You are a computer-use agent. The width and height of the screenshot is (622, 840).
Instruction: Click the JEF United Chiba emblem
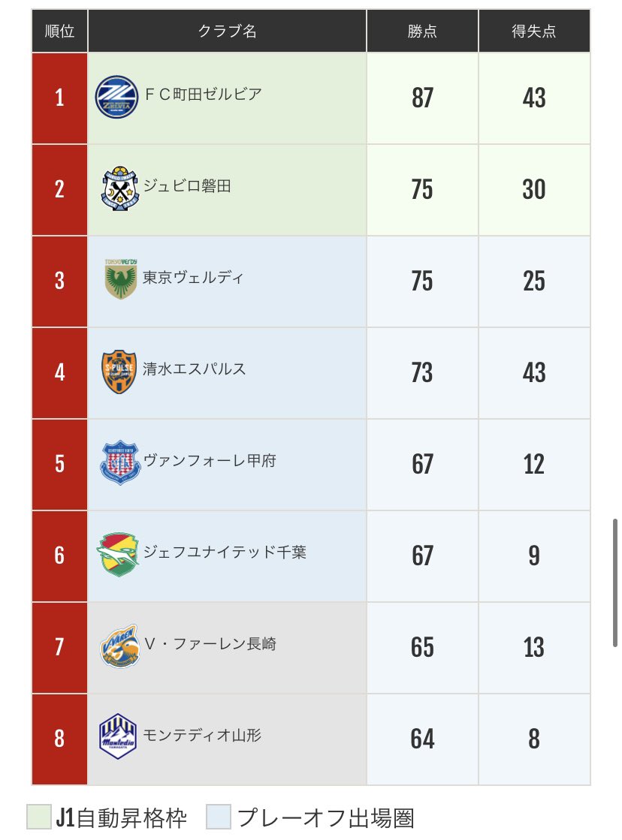coord(119,555)
